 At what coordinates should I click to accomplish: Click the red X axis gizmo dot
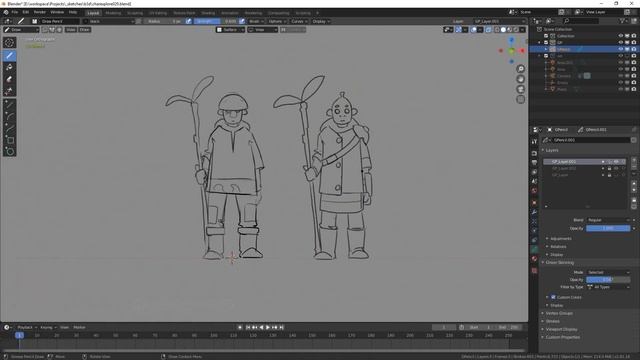coord(522,51)
